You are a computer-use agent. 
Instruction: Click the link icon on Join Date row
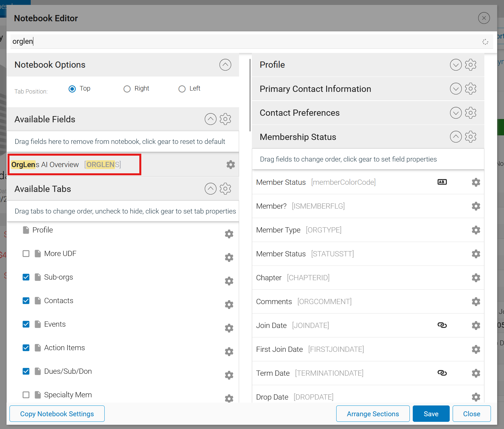(x=442, y=325)
